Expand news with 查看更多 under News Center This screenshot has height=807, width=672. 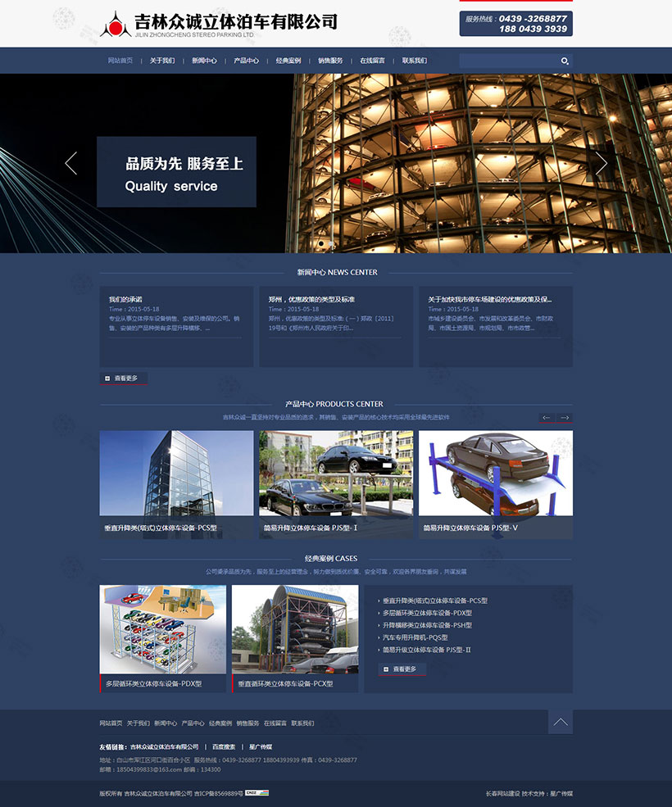coord(124,379)
